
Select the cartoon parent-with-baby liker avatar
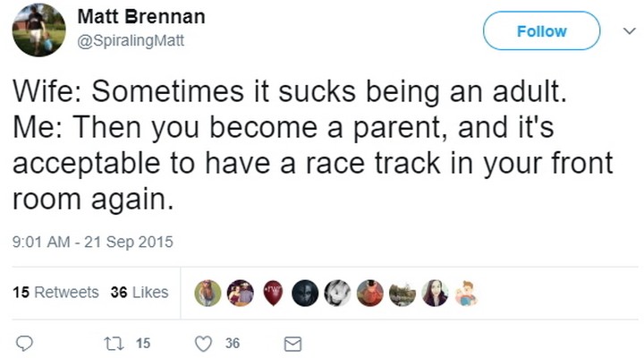pyautogui.click(x=466, y=293)
